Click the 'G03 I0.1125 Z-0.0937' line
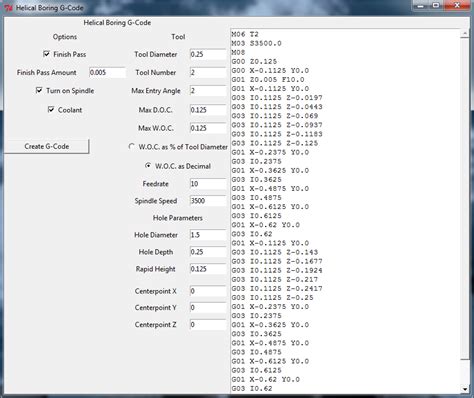This screenshot has width=474, height=398. coord(277,125)
